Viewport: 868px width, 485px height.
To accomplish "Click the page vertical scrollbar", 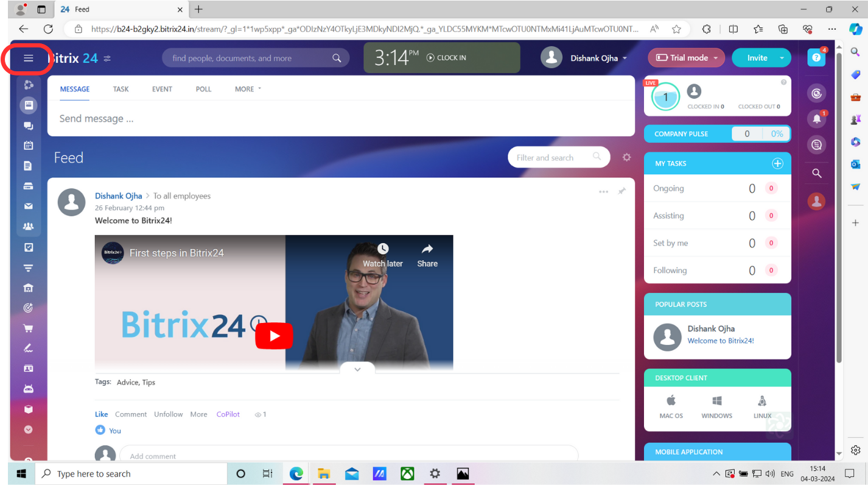I will [x=839, y=207].
